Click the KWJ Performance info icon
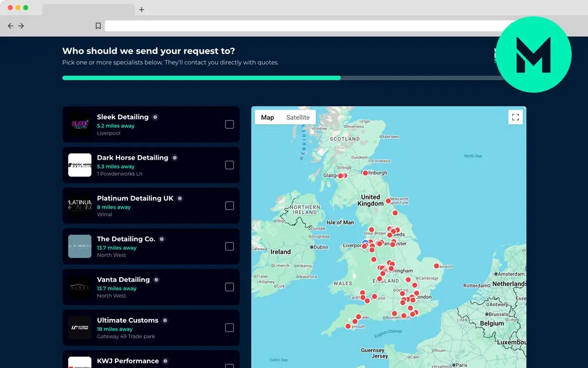The image size is (588, 368). tap(167, 361)
